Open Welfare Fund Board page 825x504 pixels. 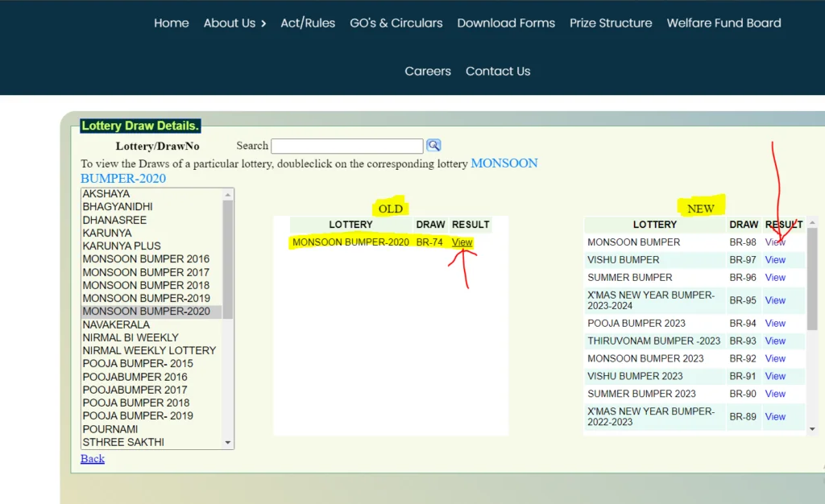[723, 23]
